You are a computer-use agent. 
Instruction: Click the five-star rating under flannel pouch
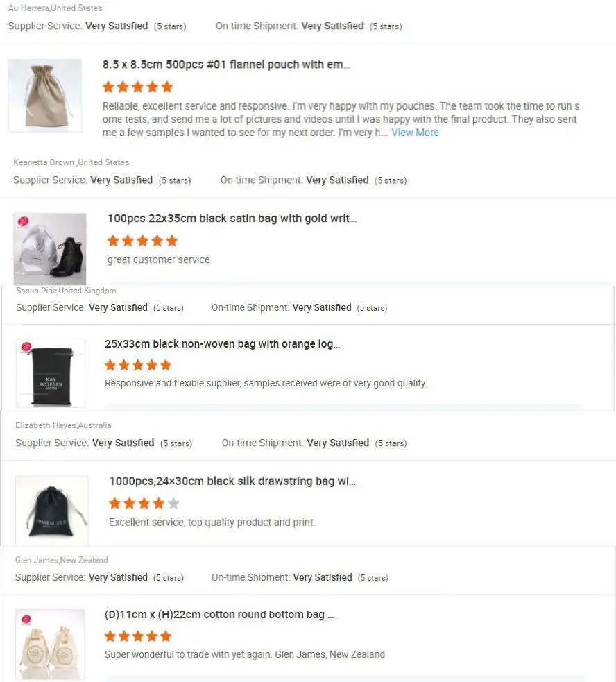137,87
